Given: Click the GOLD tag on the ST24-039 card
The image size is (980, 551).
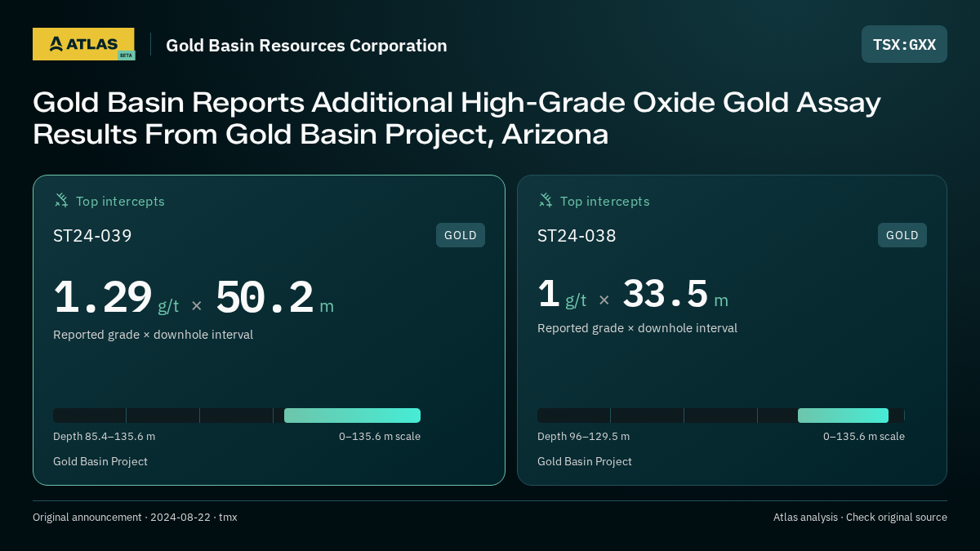Looking at the screenshot, I should click(x=461, y=235).
